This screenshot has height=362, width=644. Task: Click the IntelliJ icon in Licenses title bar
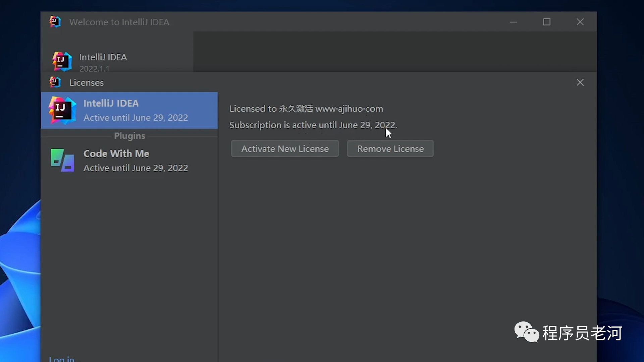pyautogui.click(x=55, y=82)
